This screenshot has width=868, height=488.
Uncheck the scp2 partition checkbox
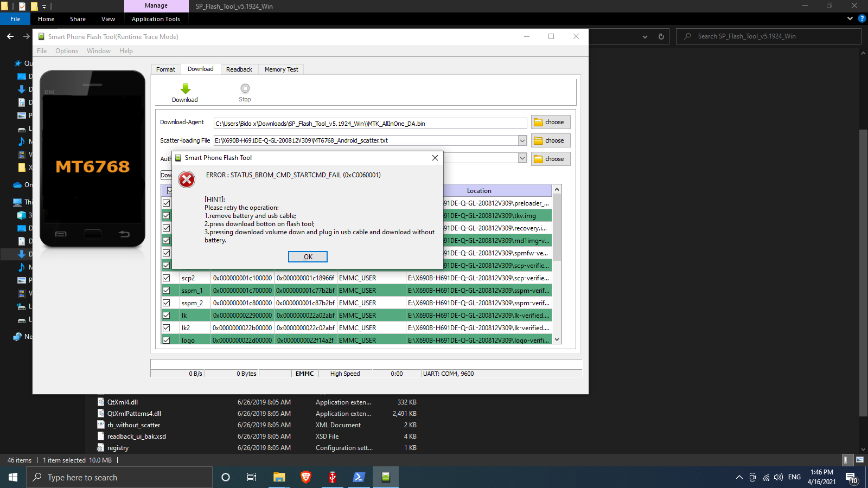pyautogui.click(x=167, y=278)
